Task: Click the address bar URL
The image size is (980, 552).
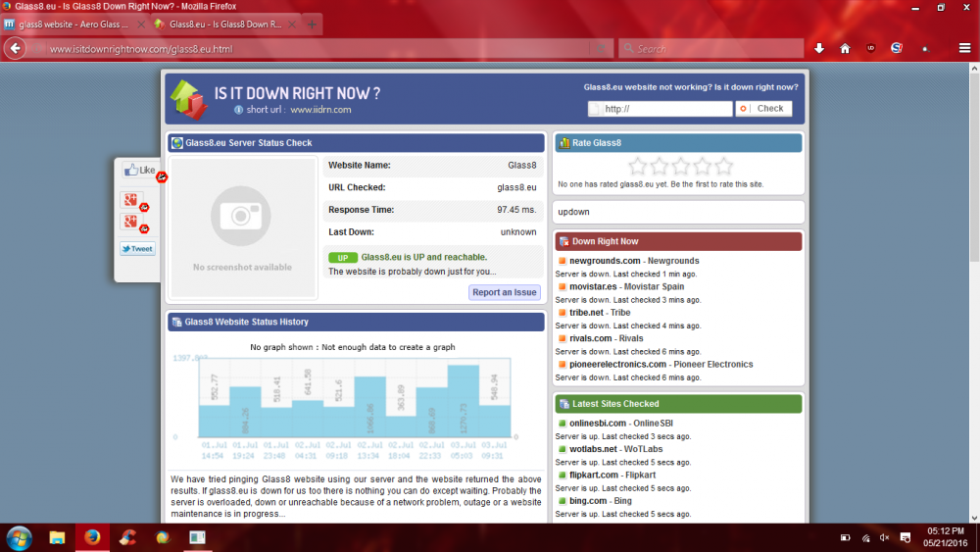Action: point(141,49)
